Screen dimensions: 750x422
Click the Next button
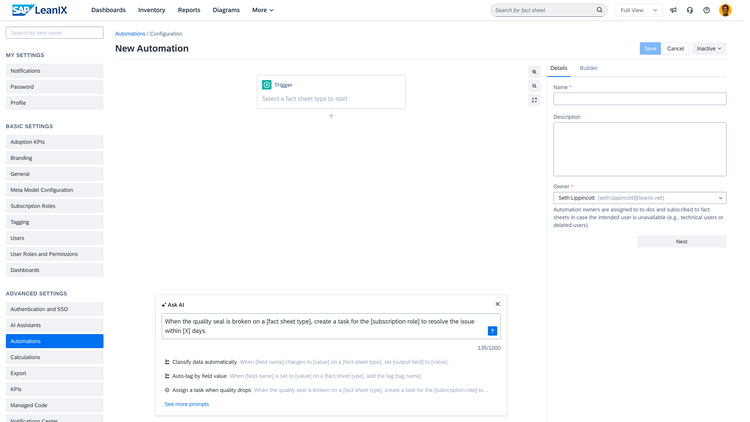(x=682, y=242)
